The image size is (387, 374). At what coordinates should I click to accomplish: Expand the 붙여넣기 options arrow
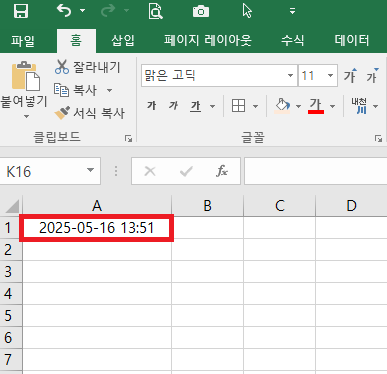pyautogui.click(x=26, y=116)
